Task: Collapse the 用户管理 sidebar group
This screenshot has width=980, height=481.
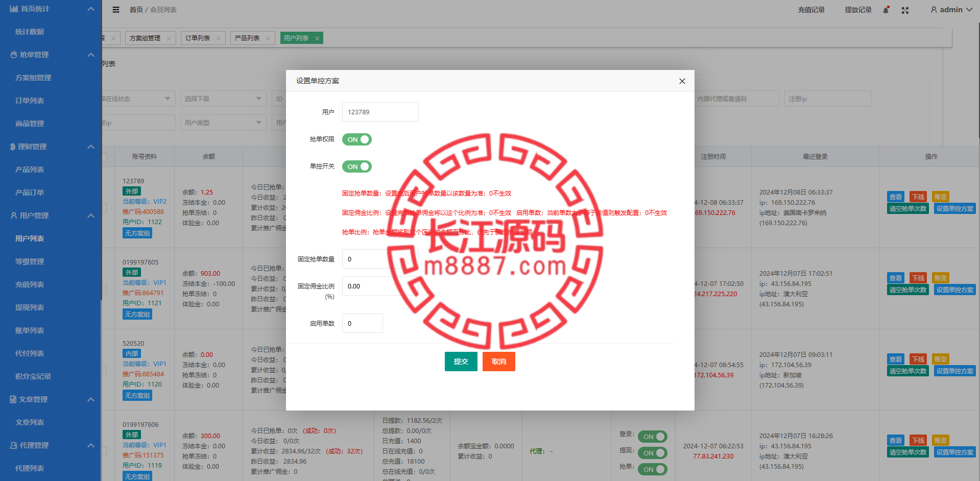Action: [91, 215]
